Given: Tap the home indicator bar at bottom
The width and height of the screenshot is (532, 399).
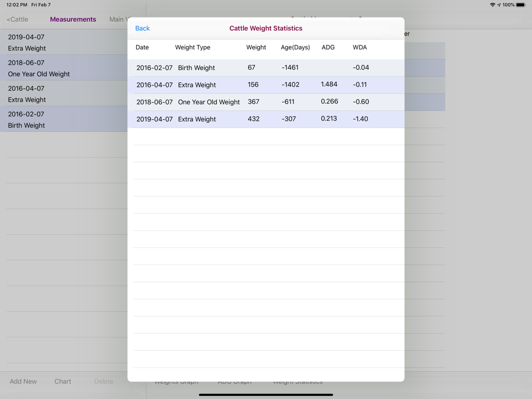Looking at the screenshot, I should (x=266, y=395).
